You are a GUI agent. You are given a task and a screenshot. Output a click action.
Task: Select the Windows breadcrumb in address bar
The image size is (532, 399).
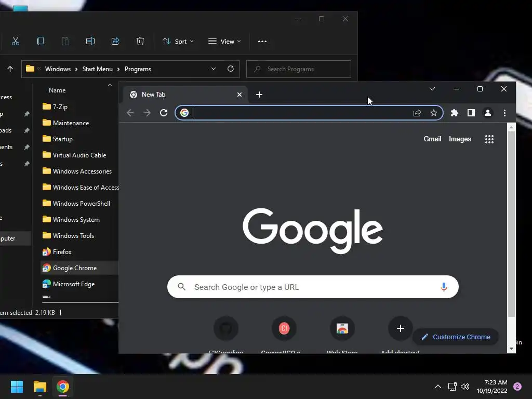click(x=58, y=69)
